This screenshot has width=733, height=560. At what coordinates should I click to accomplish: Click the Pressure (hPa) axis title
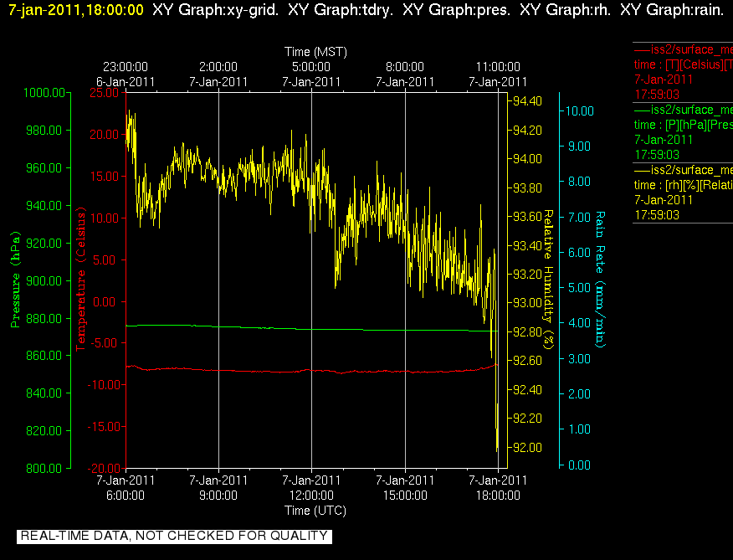(x=15, y=280)
